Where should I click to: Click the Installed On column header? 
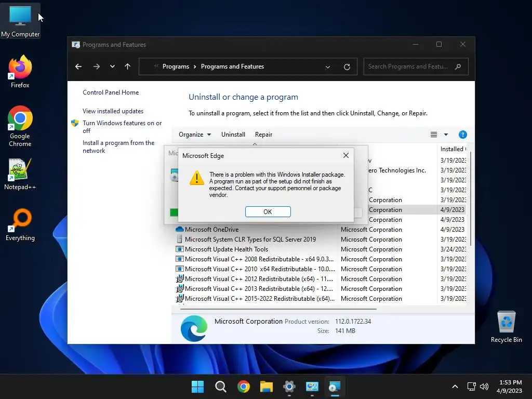pyautogui.click(x=453, y=149)
